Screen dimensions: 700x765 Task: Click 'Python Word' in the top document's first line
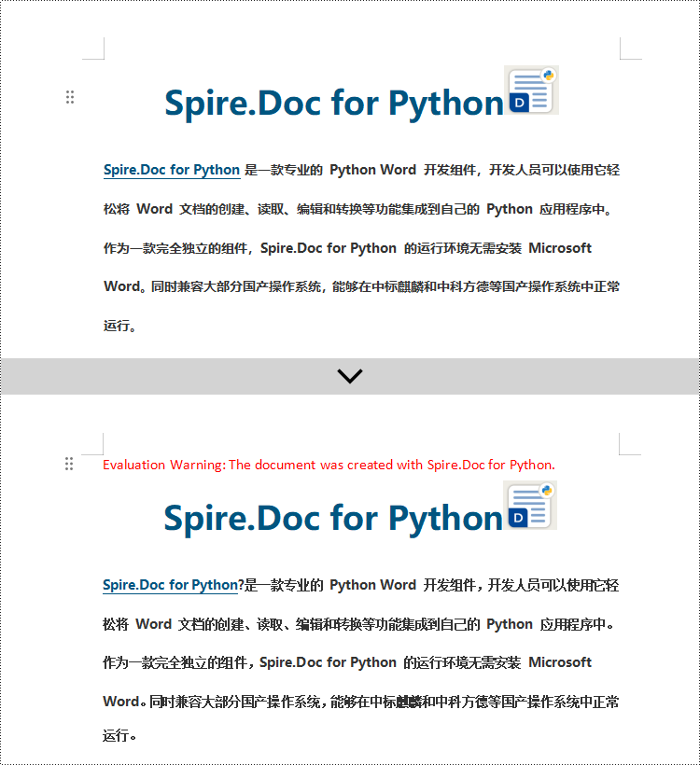click(373, 170)
